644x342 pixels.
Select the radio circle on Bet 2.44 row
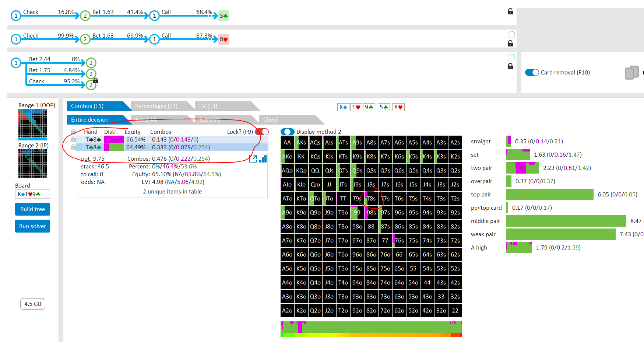point(511,57)
